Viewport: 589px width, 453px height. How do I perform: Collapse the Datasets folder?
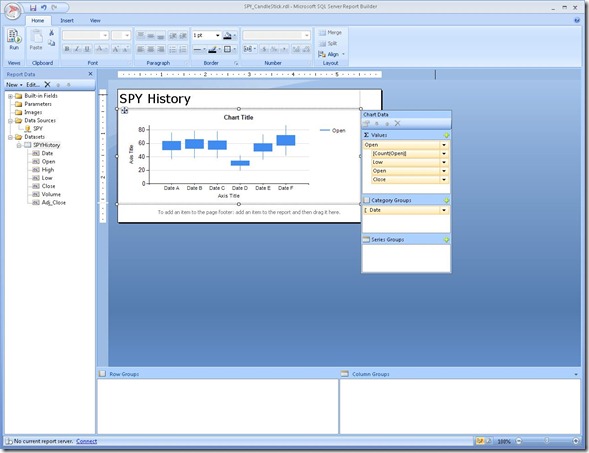click(x=10, y=137)
